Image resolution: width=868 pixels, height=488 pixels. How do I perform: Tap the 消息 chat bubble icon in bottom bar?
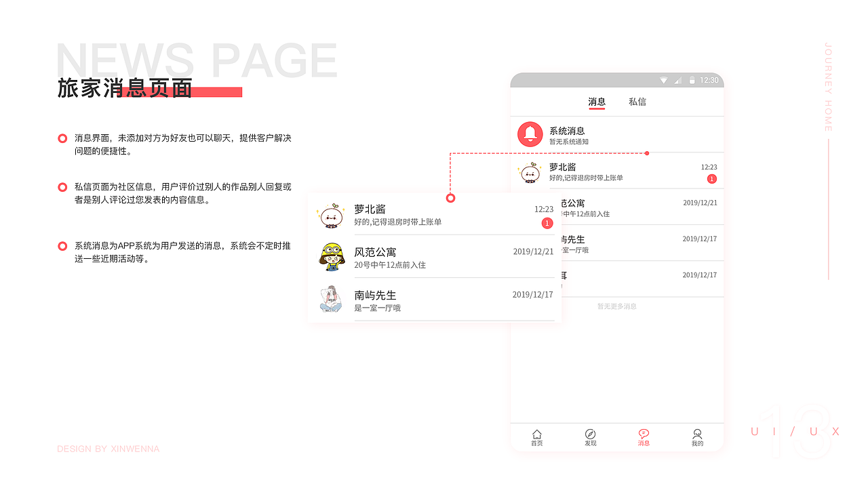[644, 434]
